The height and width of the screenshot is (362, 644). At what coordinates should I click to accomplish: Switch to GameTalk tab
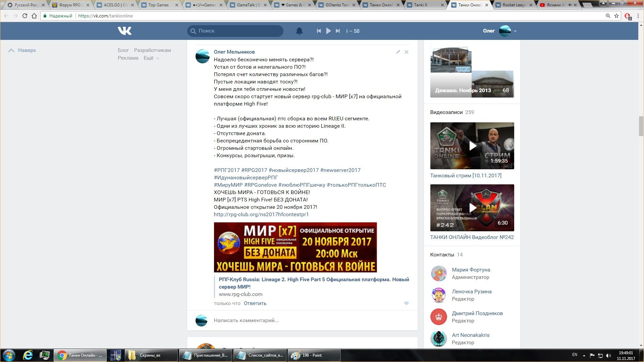click(x=248, y=5)
